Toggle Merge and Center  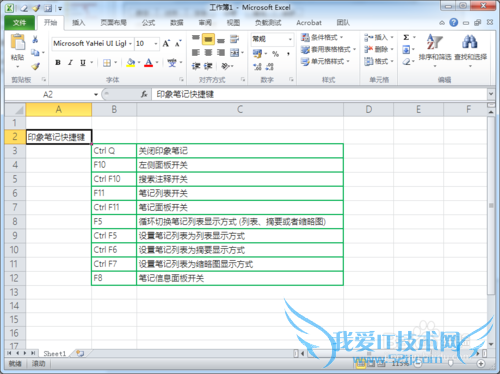click(235, 53)
